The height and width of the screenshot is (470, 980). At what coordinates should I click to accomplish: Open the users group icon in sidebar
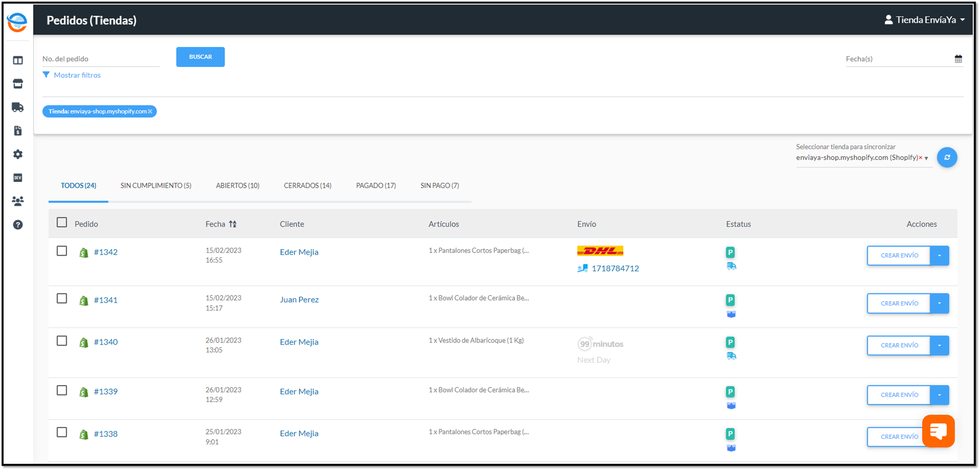(18, 201)
